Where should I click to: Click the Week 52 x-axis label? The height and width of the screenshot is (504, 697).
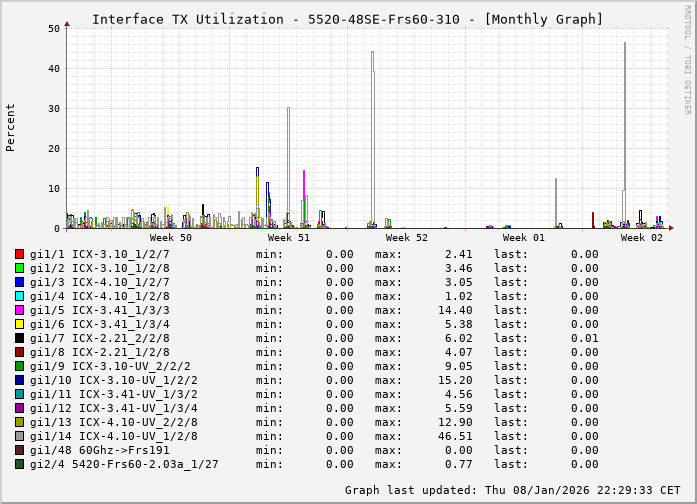(407, 238)
